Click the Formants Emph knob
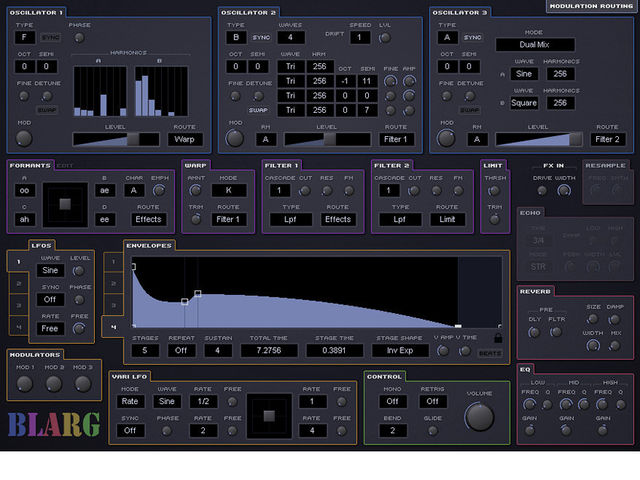Viewport: 640px width, 480px height. click(159, 190)
